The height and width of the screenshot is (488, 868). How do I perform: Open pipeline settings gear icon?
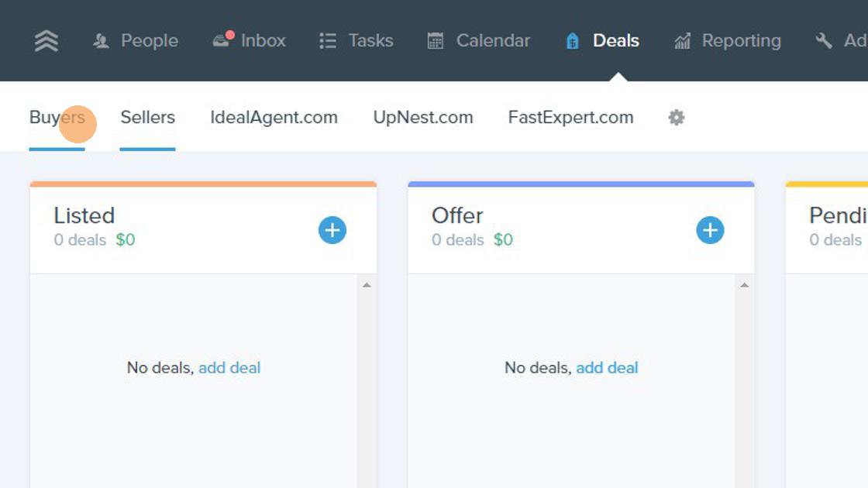pyautogui.click(x=677, y=117)
